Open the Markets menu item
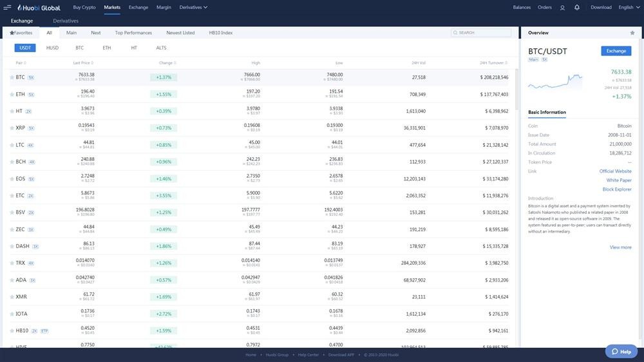Viewport: 644px width, 362px height. 112,7
